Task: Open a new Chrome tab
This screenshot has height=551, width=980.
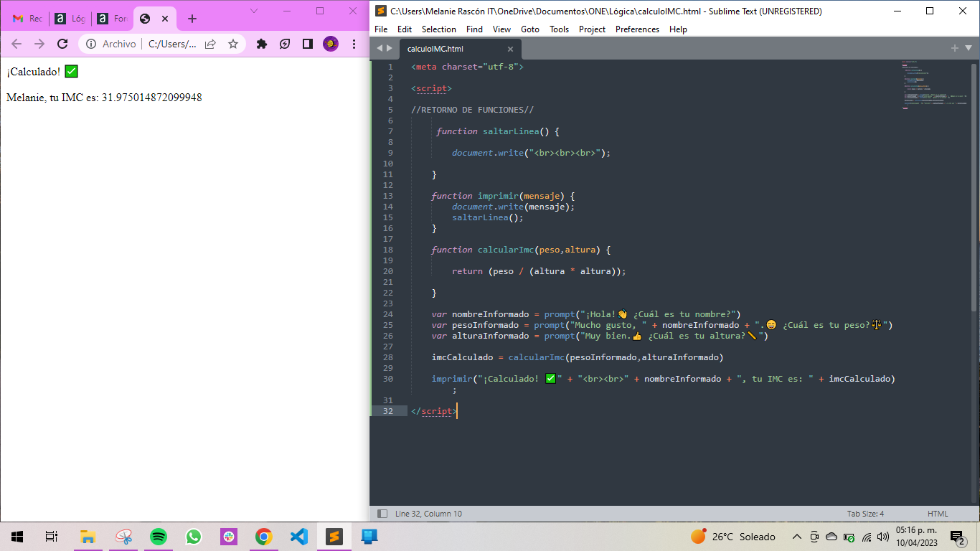Action: (x=192, y=19)
